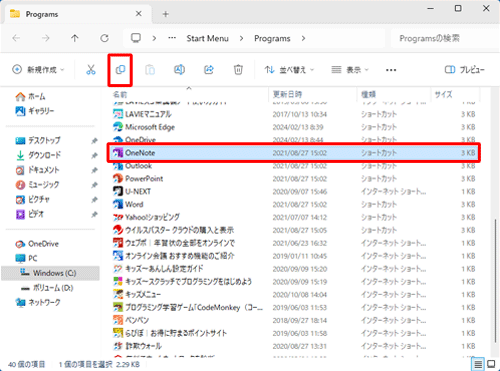Click the Paste clipboard icon
The height and width of the screenshot is (371, 500).
pyautogui.click(x=150, y=70)
